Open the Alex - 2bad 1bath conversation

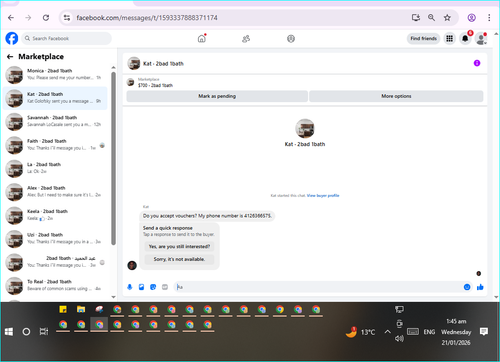tap(55, 192)
